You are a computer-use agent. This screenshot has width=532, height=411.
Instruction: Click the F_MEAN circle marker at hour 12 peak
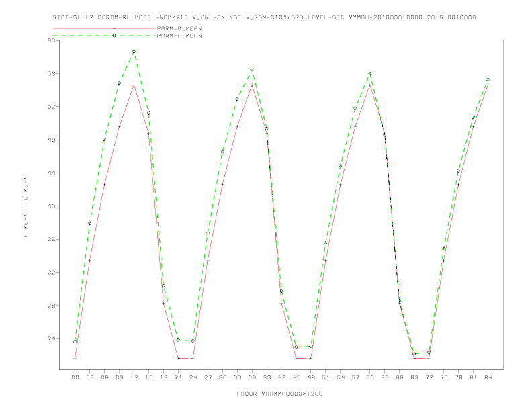pos(134,52)
